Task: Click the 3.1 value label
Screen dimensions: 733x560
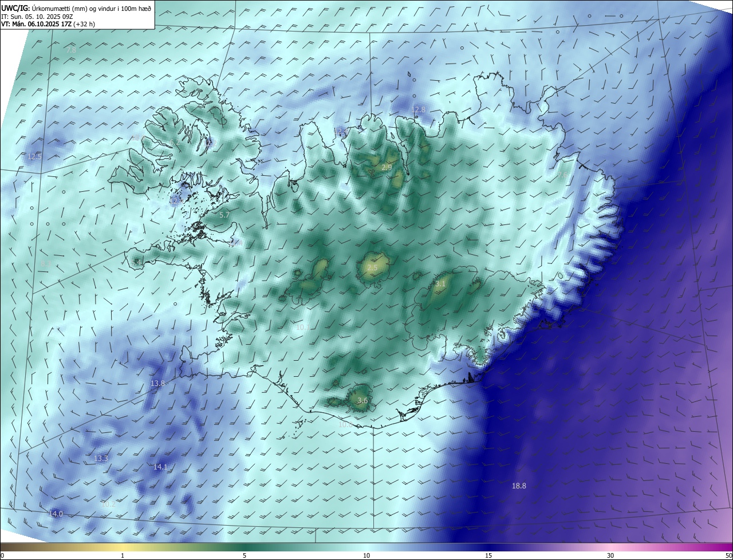Action: coord(440,283)
